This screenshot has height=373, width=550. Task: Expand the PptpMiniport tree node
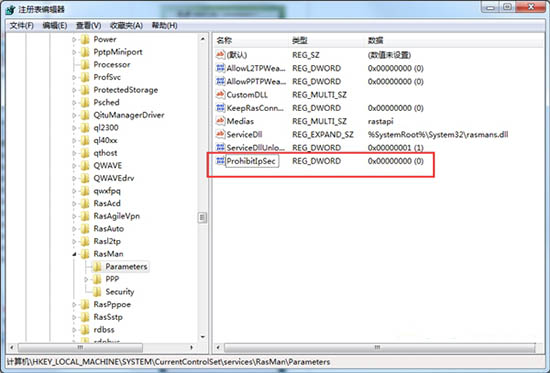pyautogui.click(x=74, y=52)
